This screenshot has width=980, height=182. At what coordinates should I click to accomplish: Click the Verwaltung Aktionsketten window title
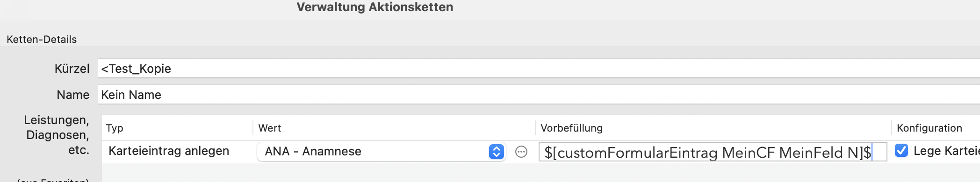(375, 7)
